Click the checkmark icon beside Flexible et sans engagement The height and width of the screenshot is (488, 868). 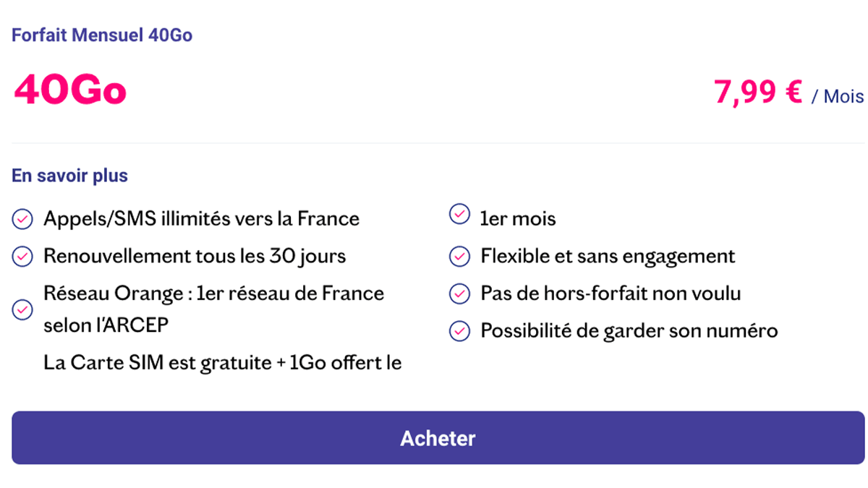pyautogui.click(x=459, y=255)
